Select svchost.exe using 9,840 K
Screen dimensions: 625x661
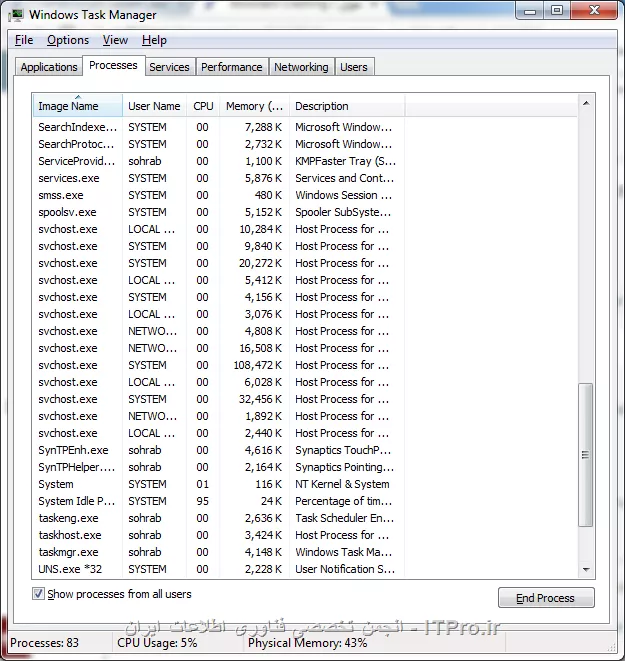click(219, 246)
